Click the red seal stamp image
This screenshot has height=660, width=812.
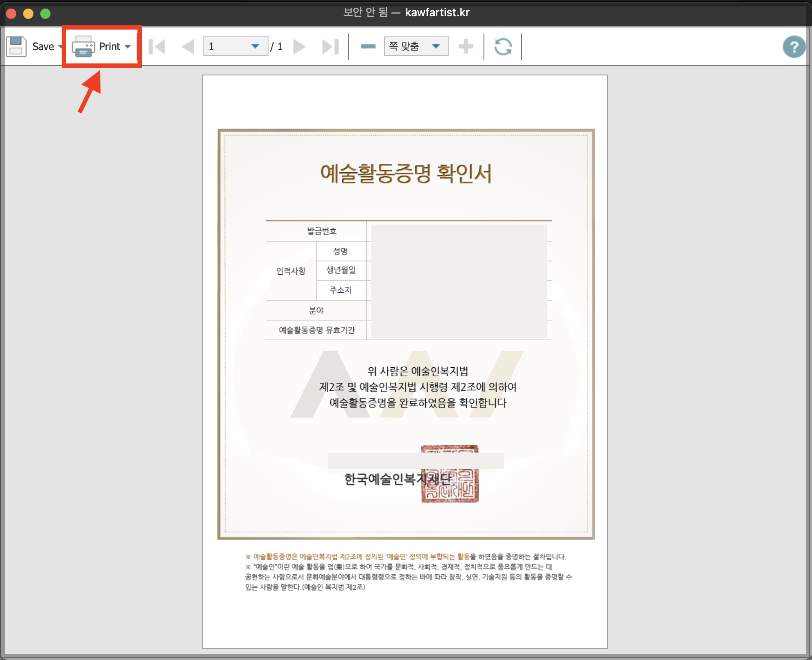450,474
